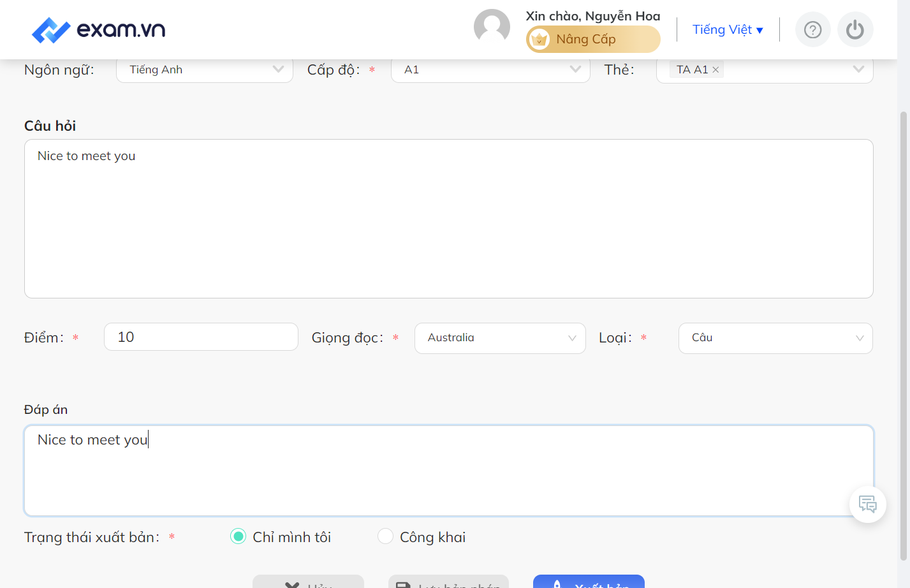Click the power logout icon
Image resolution: width=910 pixels, height=588 pixels.
(x=855, y=30)
